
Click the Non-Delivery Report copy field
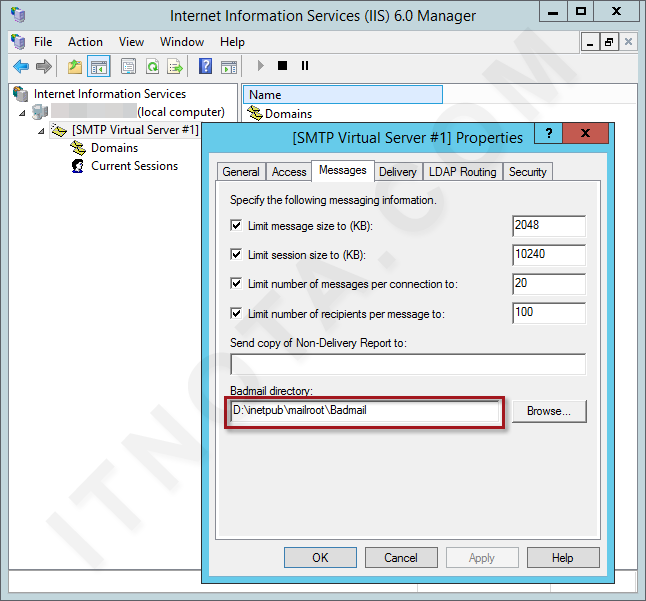[x=408, y=364]
